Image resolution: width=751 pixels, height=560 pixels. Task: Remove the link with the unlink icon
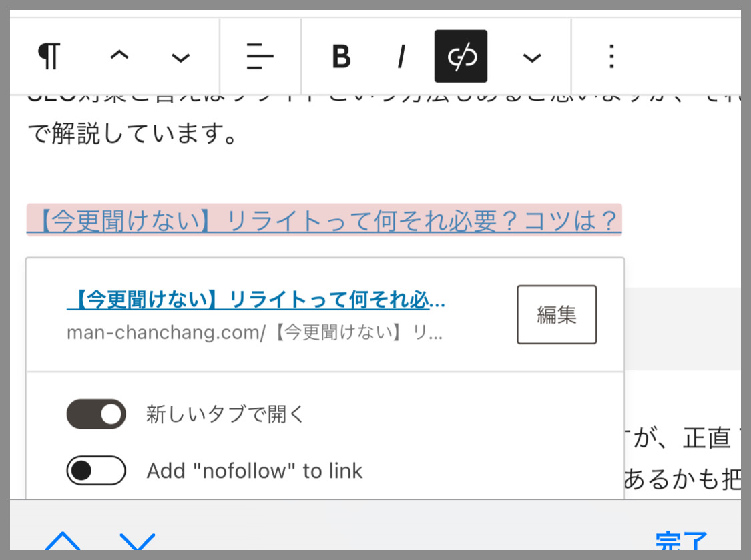click(x=461, y=57)
